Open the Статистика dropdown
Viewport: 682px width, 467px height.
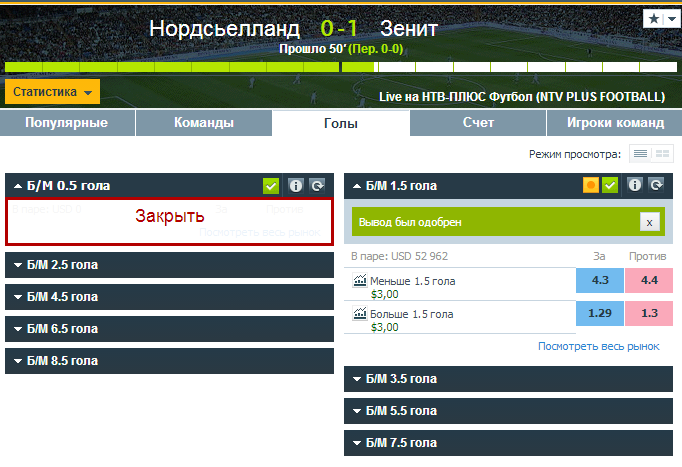pos(53,92)
